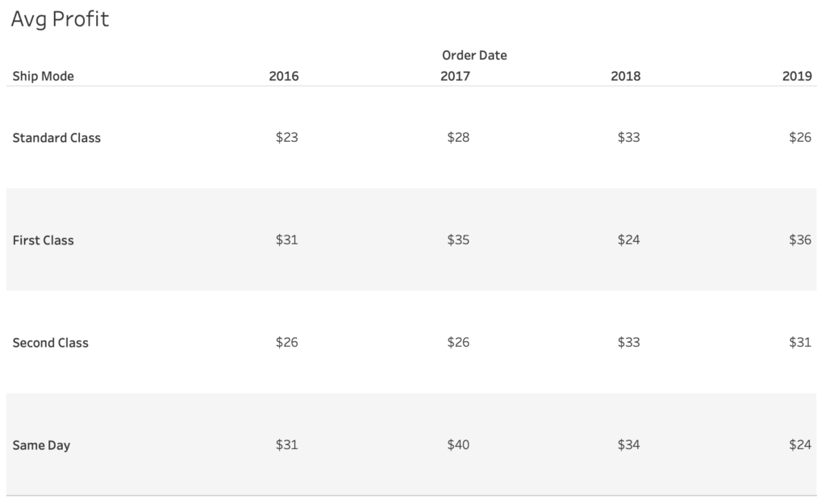Click the 2019 year column header
826x504 pixels.
[x=797, y=77]
